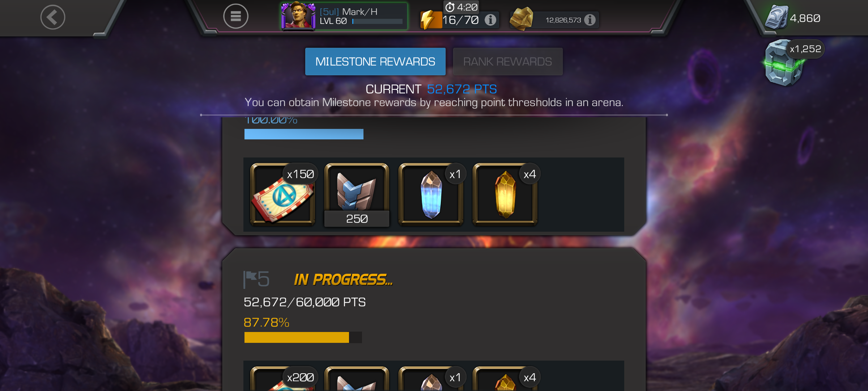
Task: View the x4 gold crystal reward
Action: point(506,194)
